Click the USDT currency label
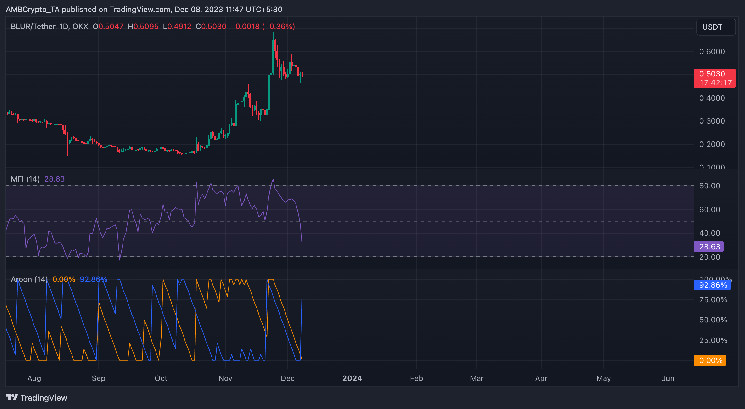This screenshot has width=745, height=409. 712,27
